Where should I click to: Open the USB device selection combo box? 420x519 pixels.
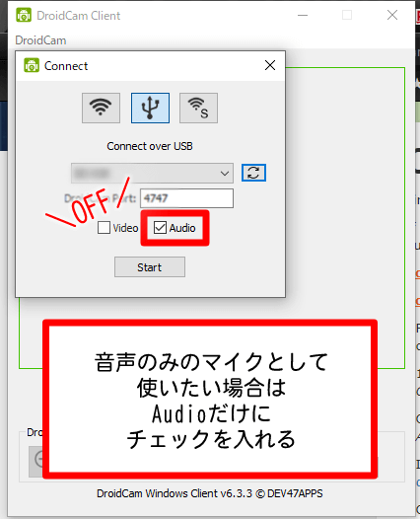click(152, 173)
